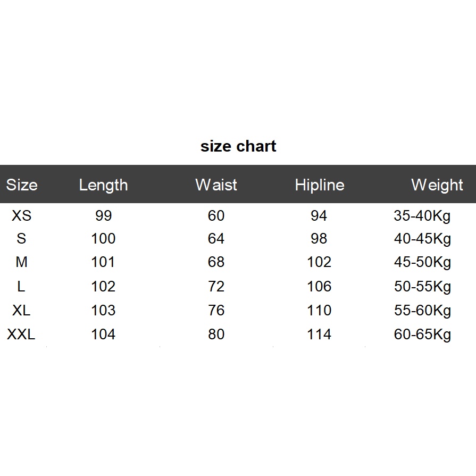Click the "size chart" title text
This screenshot has height=476, width=476.
[x=238, y=146]
